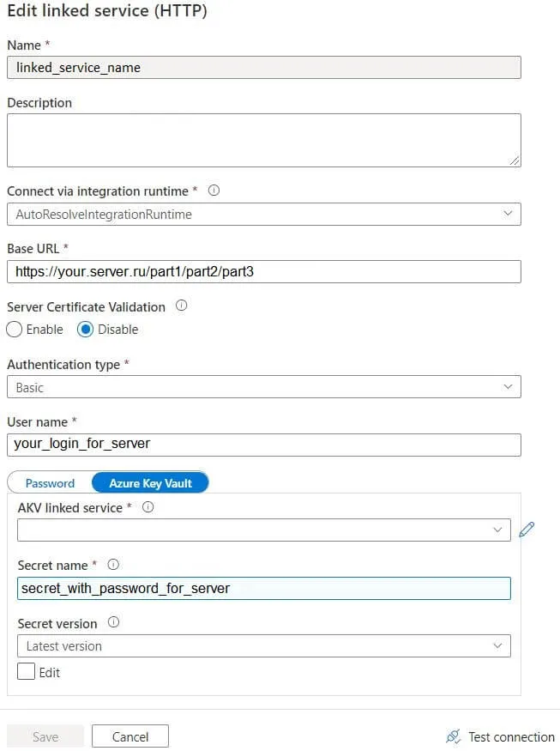560x751 pixels.
Task: Click info icon beside AKV linked service
Action: 148,507
